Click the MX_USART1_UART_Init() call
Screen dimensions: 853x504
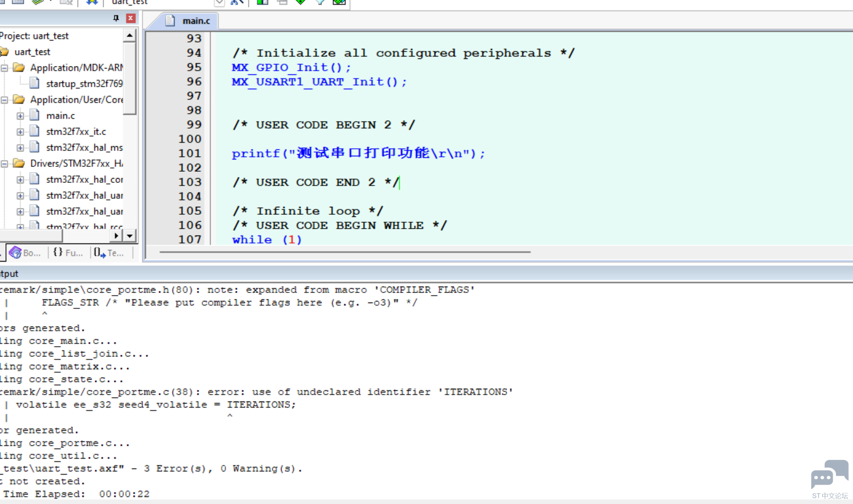[319, 82]
